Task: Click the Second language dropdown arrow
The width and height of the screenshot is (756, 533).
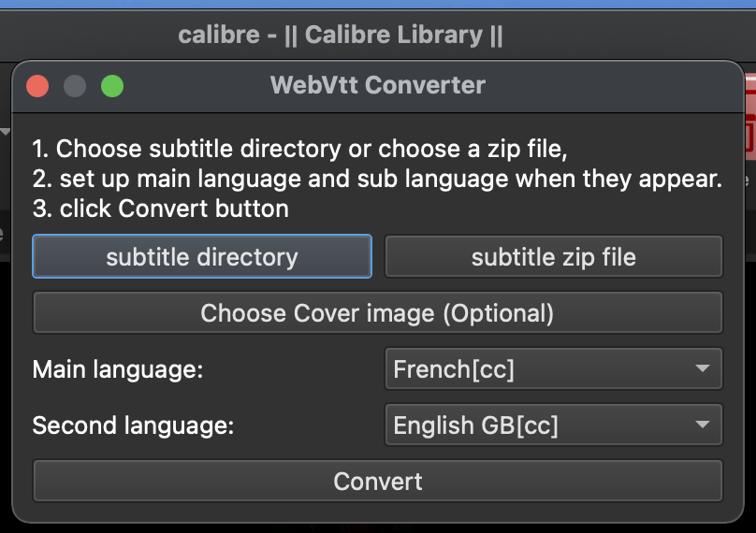Action: [x=703, y=425]
